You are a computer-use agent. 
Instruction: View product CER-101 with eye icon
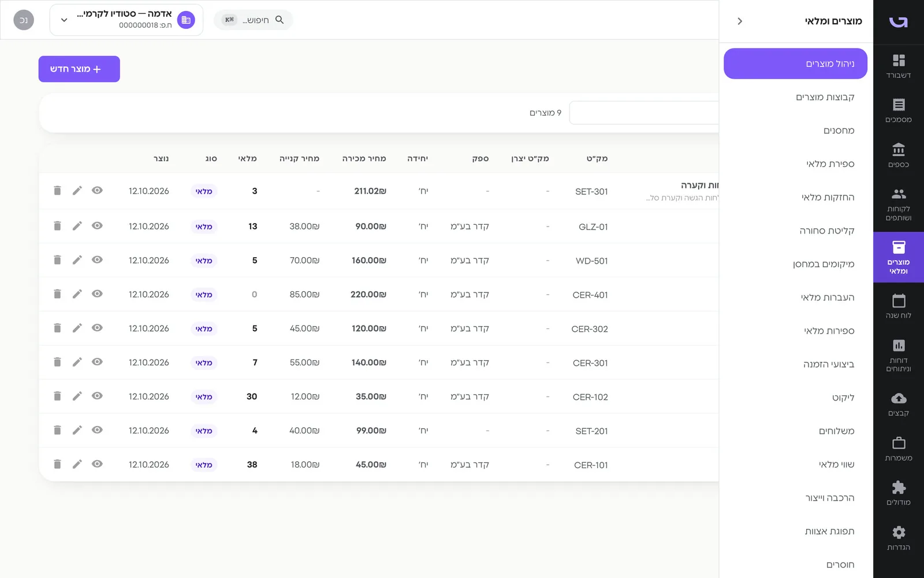(x=97, y=464)
